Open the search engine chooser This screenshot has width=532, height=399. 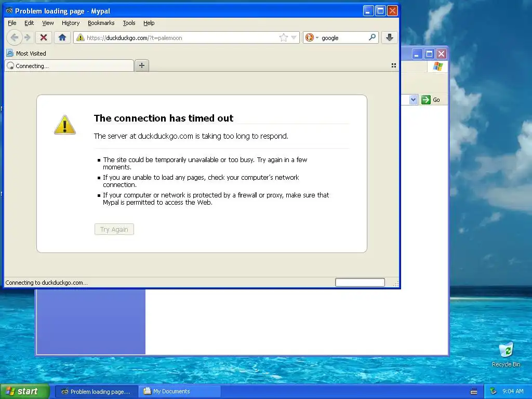(x=312, y=37)
